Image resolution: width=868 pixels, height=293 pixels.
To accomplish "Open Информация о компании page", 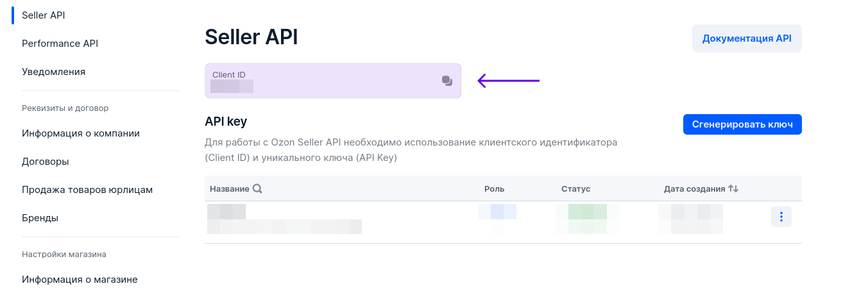I will [x=81, y=133].
